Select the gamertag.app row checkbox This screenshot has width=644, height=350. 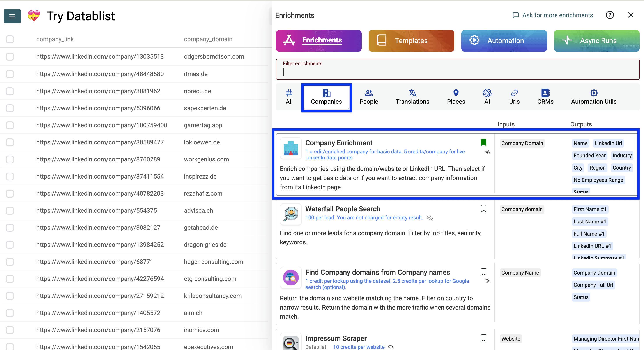(10, 125)
